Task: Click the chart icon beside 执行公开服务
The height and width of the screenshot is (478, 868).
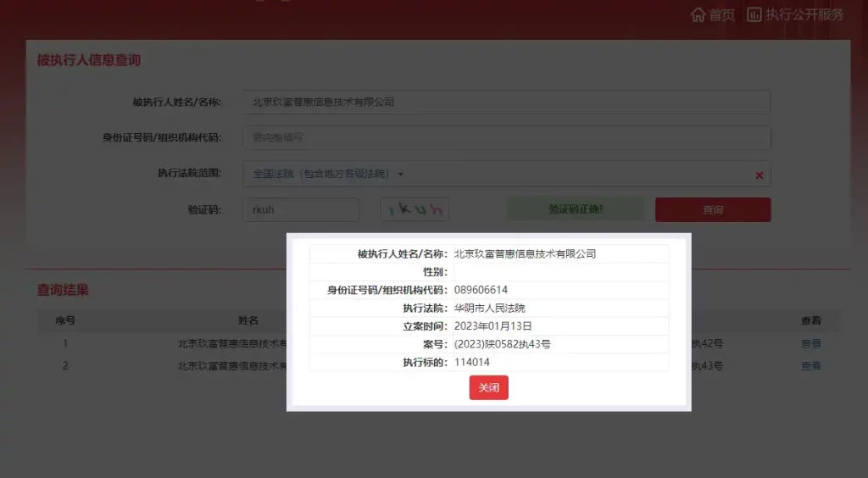Action: tap(754, 14)
